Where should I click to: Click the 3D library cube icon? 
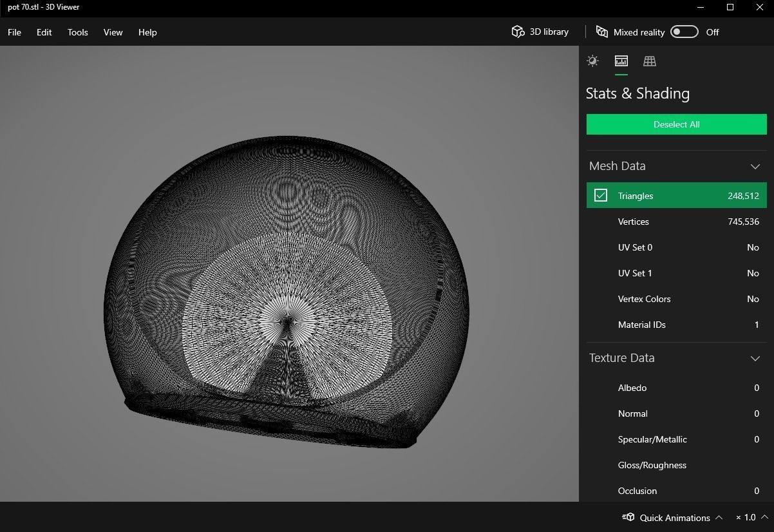tap(518, 32)
